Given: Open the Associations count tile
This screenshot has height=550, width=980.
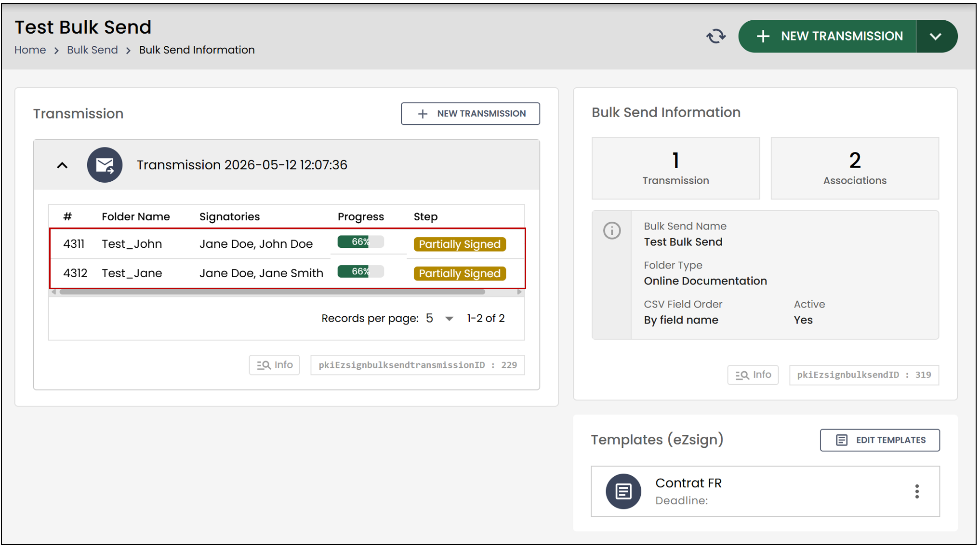Looking at the screenshot, I should pyautogui.click(x=855, y=168).
